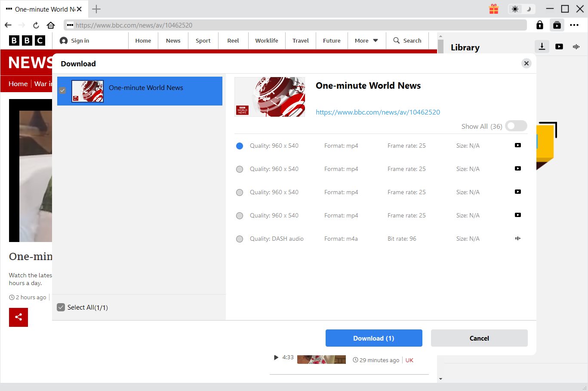Viewport: 588px width, 391px height.
Task: Click the lock icon beside address bar
Action: pyautogui.click(x=539, y=25)
